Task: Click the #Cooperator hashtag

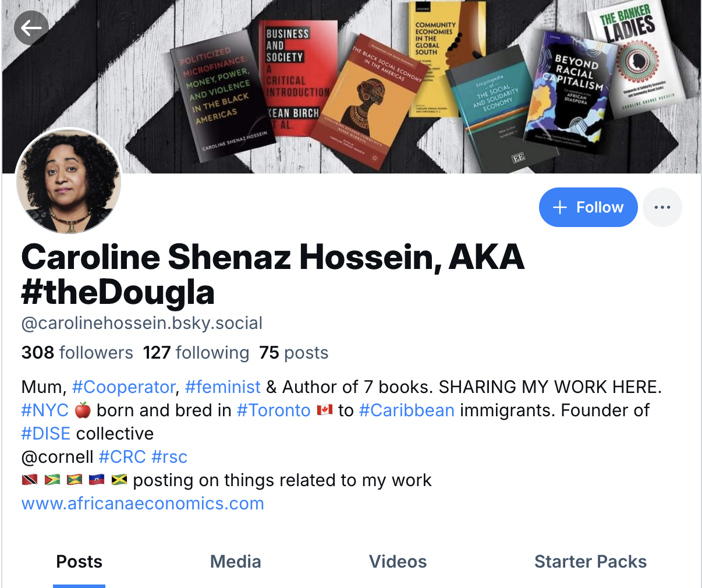Action: (123, 387)
